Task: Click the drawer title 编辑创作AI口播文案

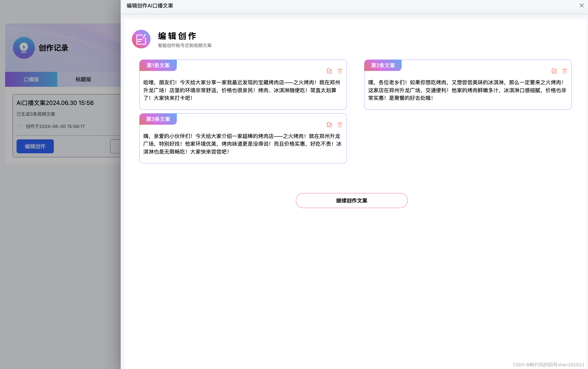Action: click(x=150, y=5)
